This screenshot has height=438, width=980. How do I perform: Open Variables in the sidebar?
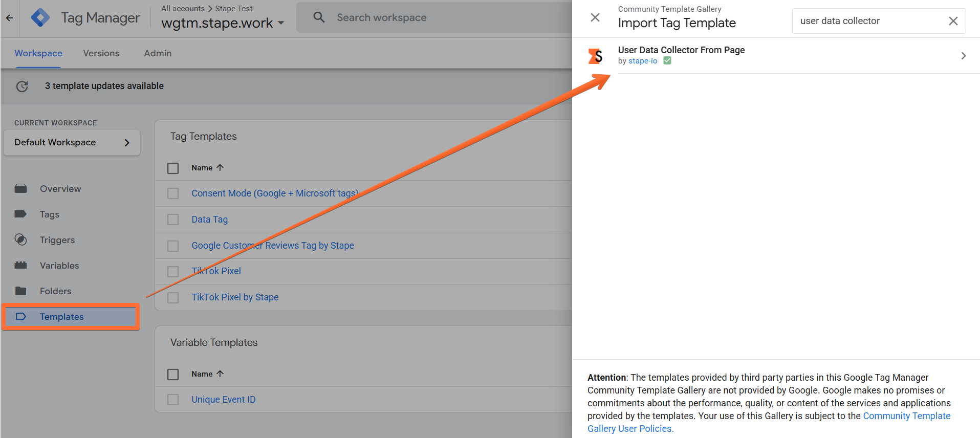59,266
